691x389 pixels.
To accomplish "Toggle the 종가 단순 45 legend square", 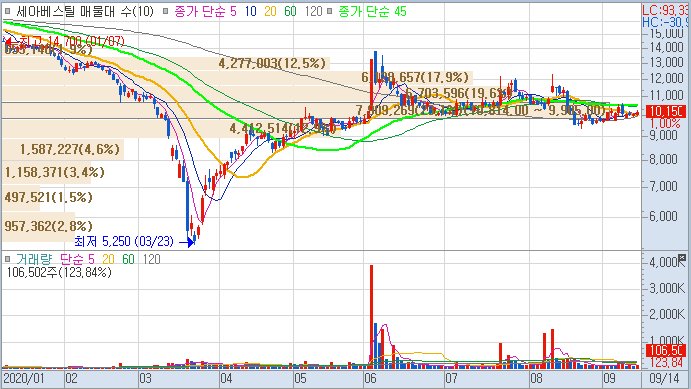I will pyautogui.click(x=330, y=11).
